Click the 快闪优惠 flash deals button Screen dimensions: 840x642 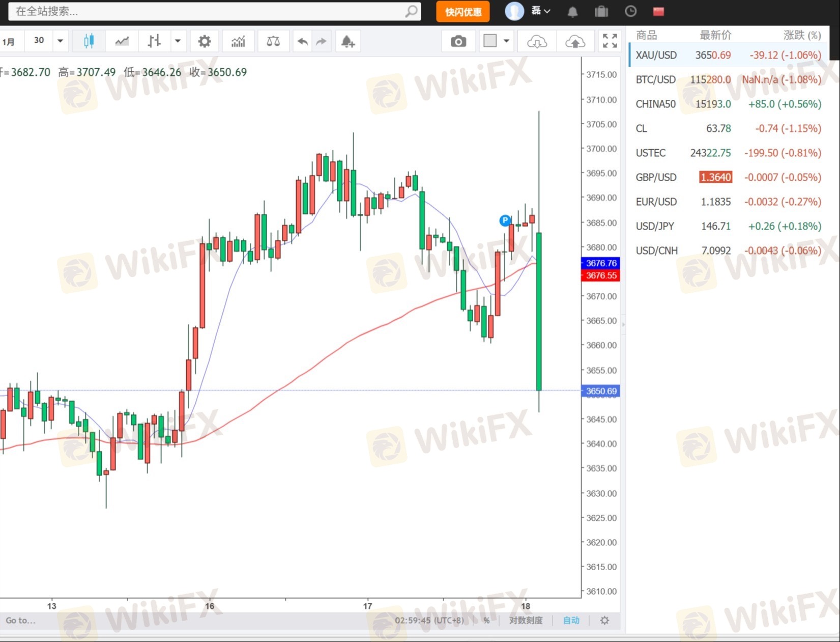click(x=463, y=12)
